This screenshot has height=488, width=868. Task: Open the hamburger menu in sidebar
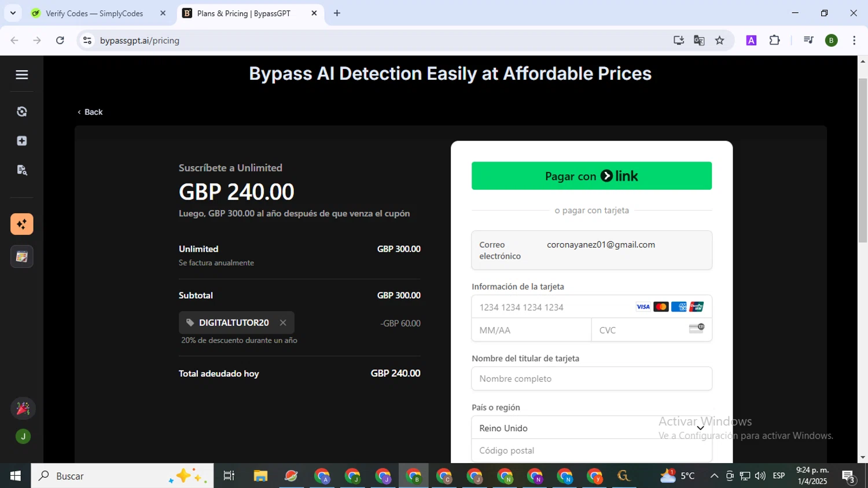coord(22,75)
